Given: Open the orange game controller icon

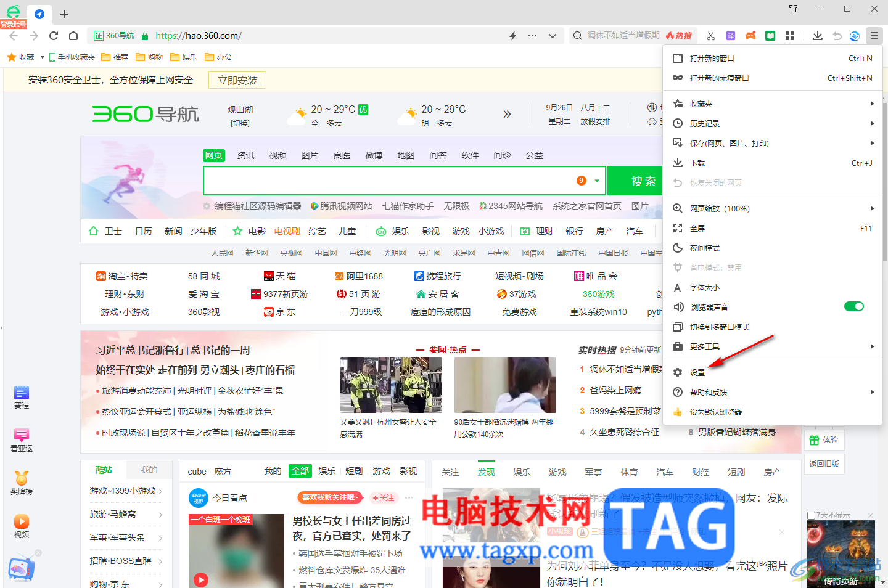Looking at the screenshot, I should coord(750,36).
